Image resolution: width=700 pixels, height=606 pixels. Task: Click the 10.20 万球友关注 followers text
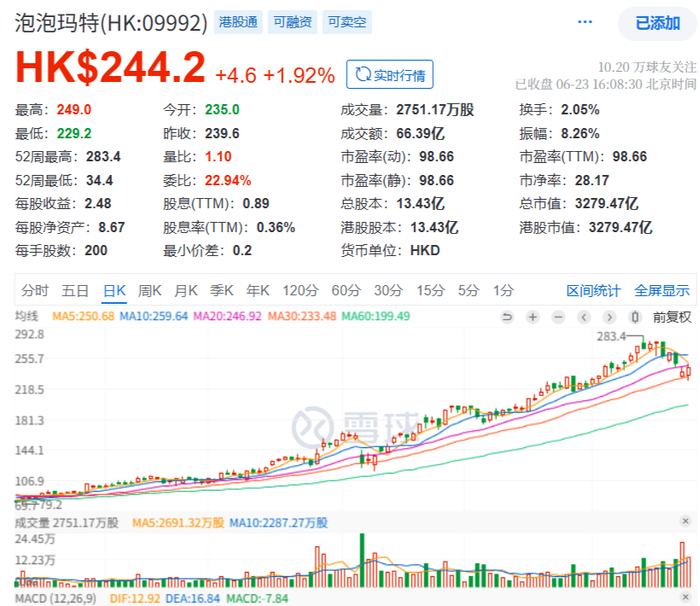tap(647, 67)
